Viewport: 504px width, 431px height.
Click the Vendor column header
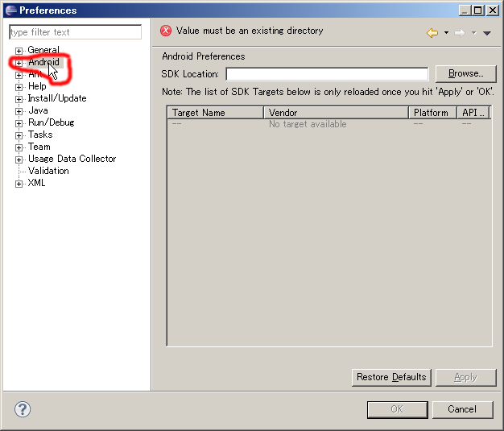(336, 113)
